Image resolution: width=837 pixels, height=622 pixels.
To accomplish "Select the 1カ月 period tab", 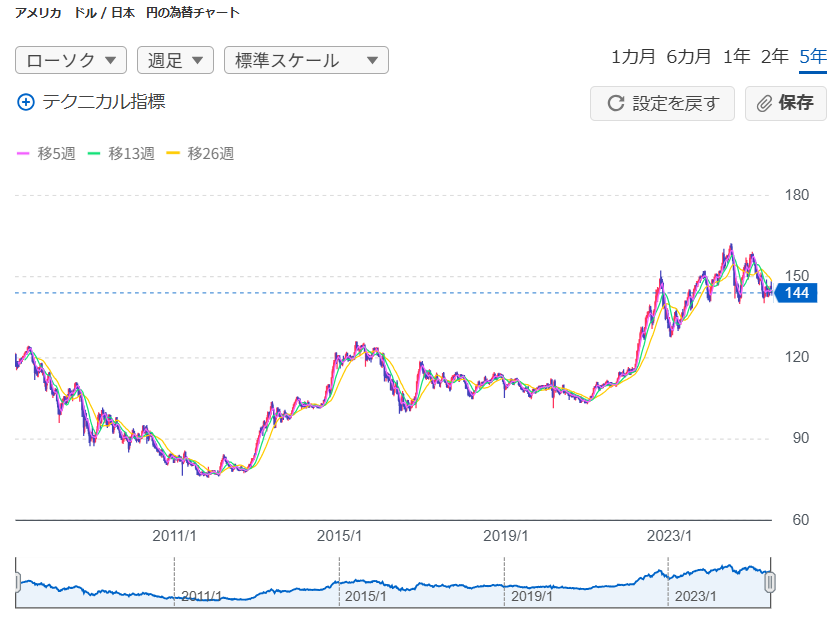I will 632,56.
